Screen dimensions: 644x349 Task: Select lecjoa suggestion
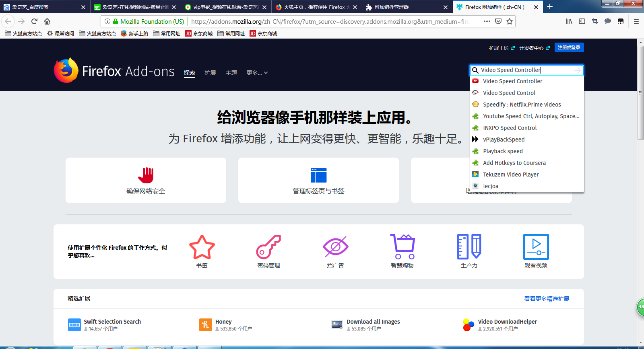point(527,186)
